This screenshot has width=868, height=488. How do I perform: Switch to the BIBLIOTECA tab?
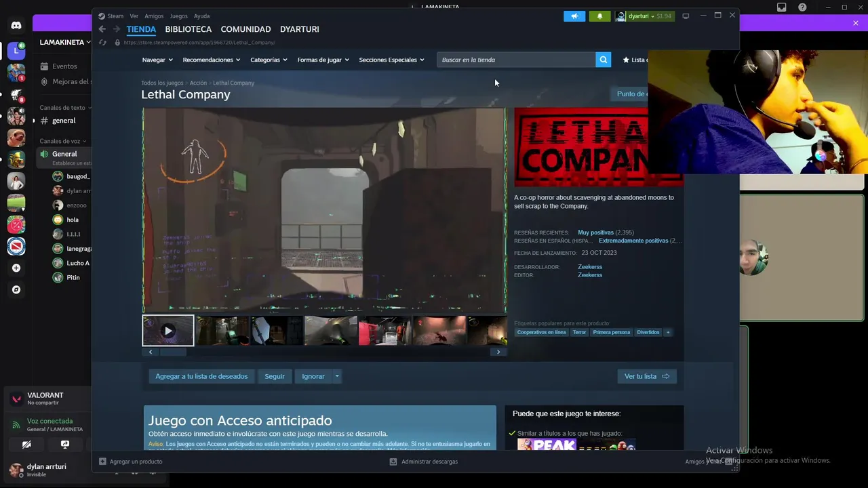(x=189, y=29)
